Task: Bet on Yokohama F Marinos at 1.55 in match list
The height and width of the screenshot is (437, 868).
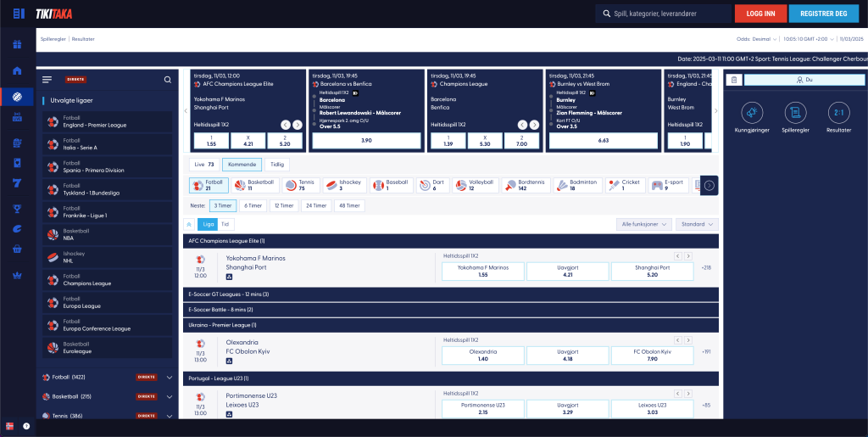Action: pos(482,271)
